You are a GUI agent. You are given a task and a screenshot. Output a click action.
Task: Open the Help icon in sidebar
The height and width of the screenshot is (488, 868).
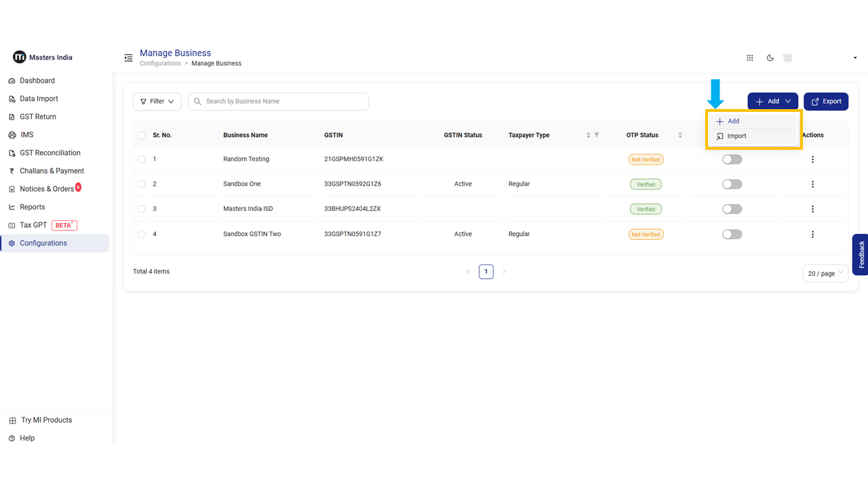coord(12,439)
